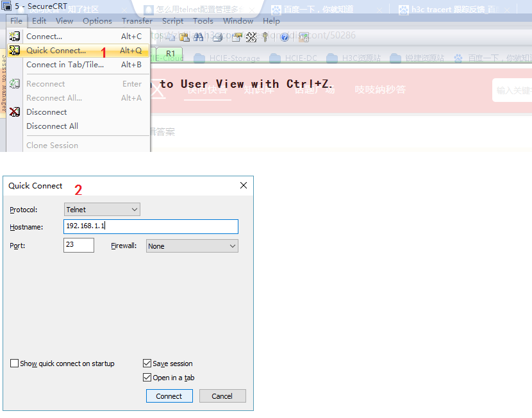Image resolution: width=532 pixels, height=418 pixels.
Task: Click the Paste clipboard toolbar icon
Action: pos(184,37)
